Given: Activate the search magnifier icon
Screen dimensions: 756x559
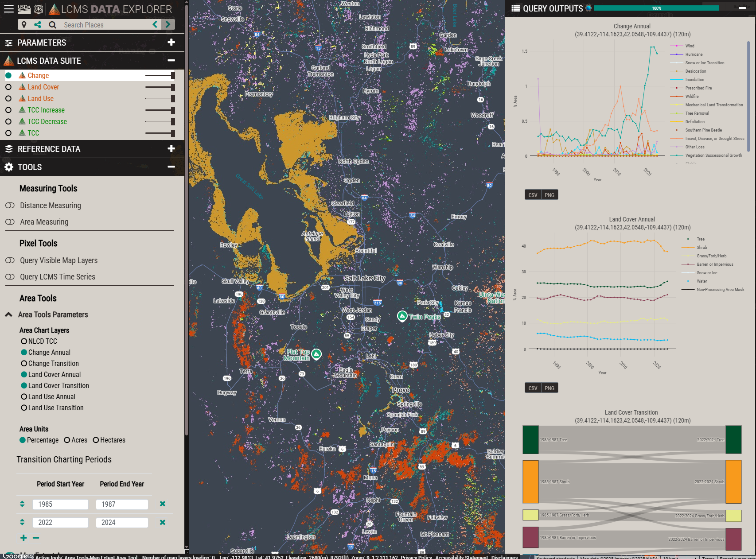Looking at the screenshot, I should 52,25.
